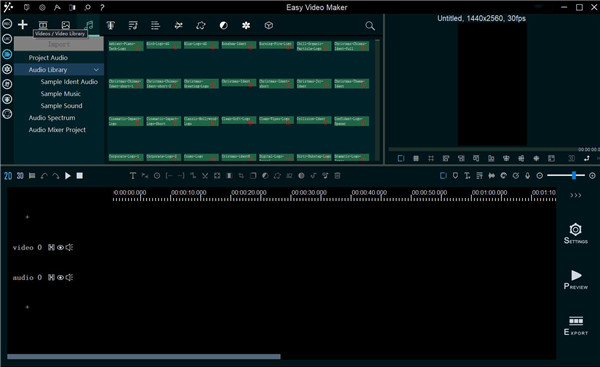The width and height of the screenshot is (600, 367).
Task: Select Sample Ident Audio
Action: 69,82
